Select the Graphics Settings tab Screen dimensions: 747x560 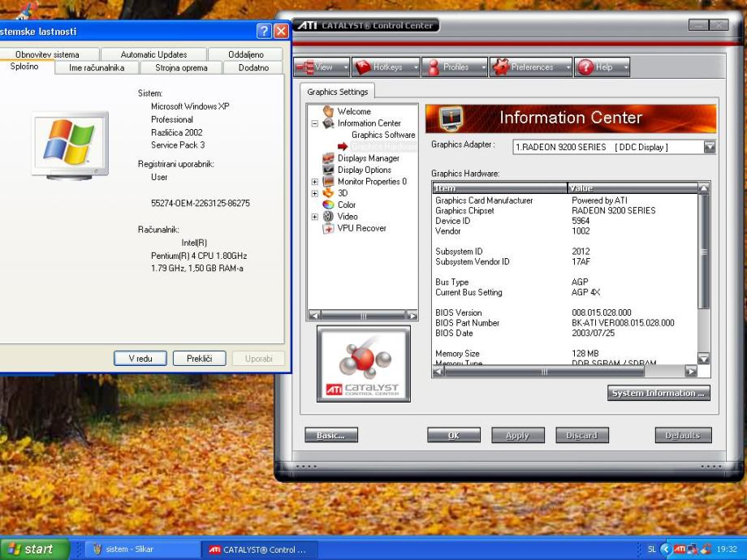(337, 92)
